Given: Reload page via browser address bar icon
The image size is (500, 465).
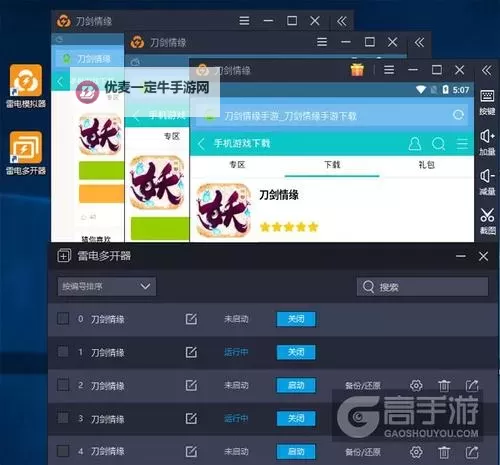Looking at the screenshot, I should [x=459, y=115].
